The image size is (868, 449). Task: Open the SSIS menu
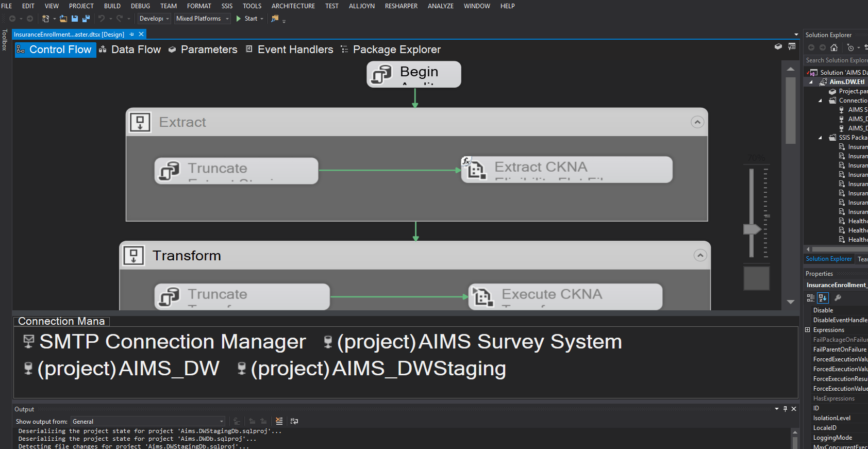pyautogui.click(x=227, y=6)
